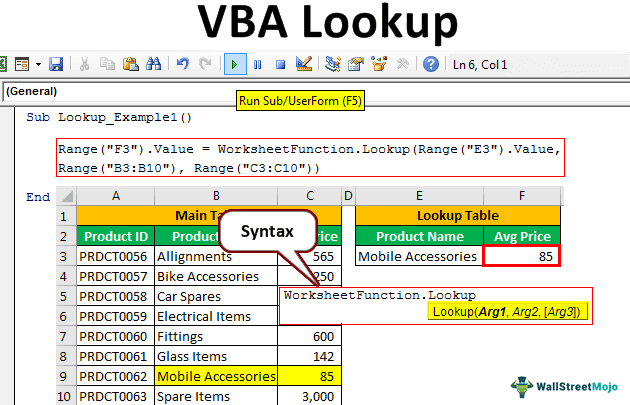The image size is (630, 405).
Task: Click the Find binoculars icon
Action: tap(153, 65)
